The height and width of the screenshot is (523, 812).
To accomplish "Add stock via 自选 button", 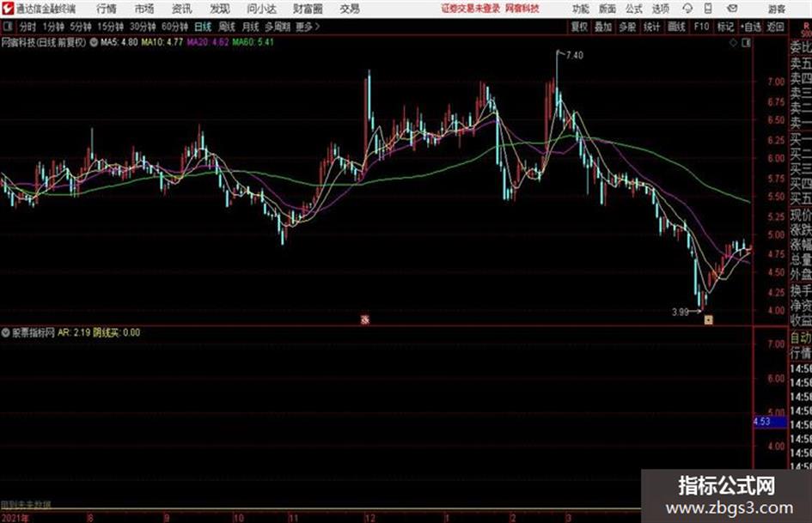I will click(x=750, y=27).
